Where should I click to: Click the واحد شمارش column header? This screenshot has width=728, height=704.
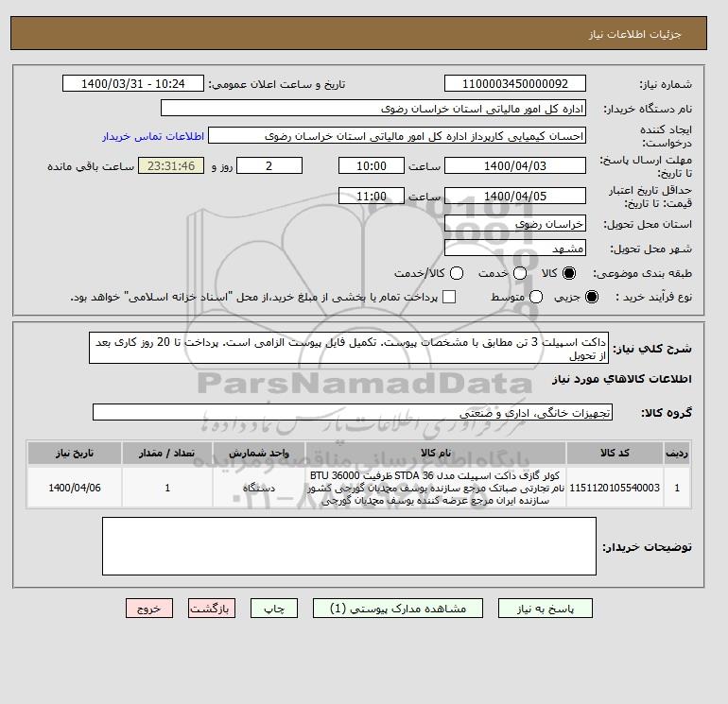click(x=259, y=453)
